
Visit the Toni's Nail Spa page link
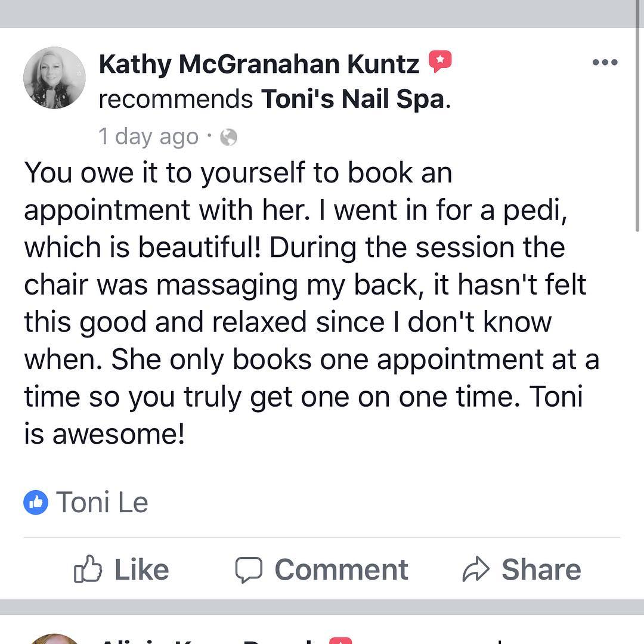(x=353, y=99)
